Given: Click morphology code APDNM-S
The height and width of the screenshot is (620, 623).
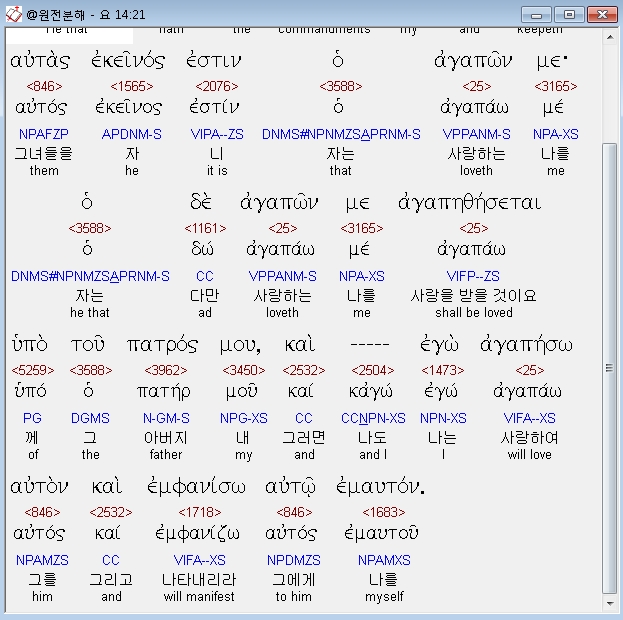Looking at the screenshot, I should [132, 134].
